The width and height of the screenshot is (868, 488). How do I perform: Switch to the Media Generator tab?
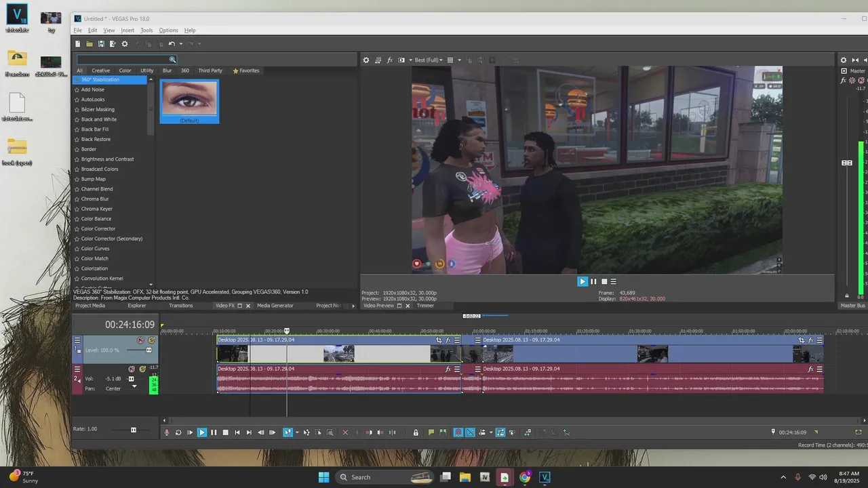(275, 306)
